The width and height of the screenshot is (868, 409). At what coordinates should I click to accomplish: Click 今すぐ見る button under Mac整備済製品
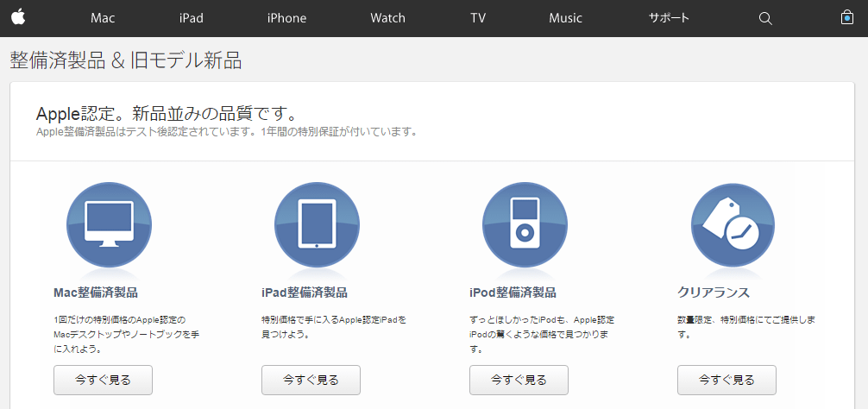coord(103,380)
